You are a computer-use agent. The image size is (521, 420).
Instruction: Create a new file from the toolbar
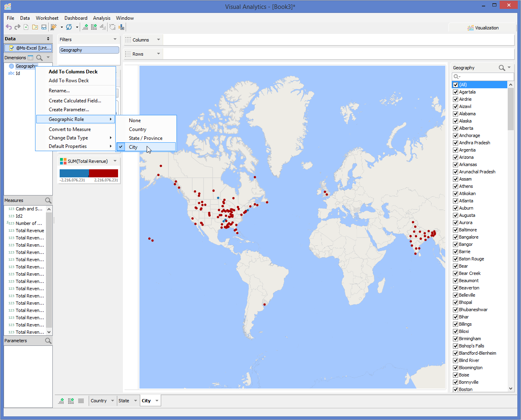(x=26, y=27)
